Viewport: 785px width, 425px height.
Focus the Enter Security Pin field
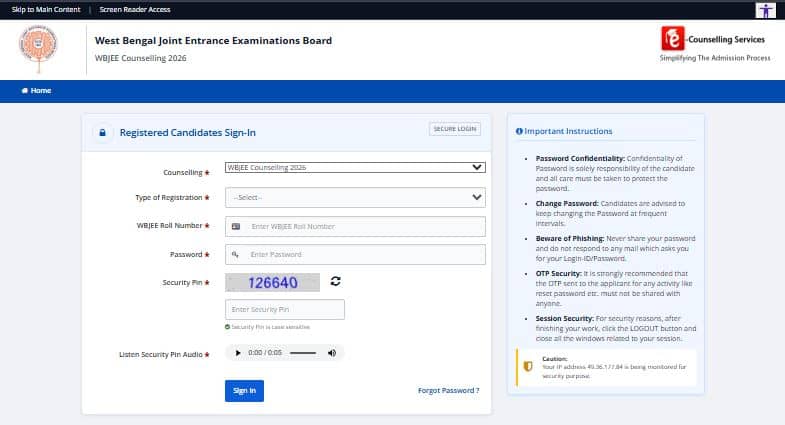click(285, 309)
